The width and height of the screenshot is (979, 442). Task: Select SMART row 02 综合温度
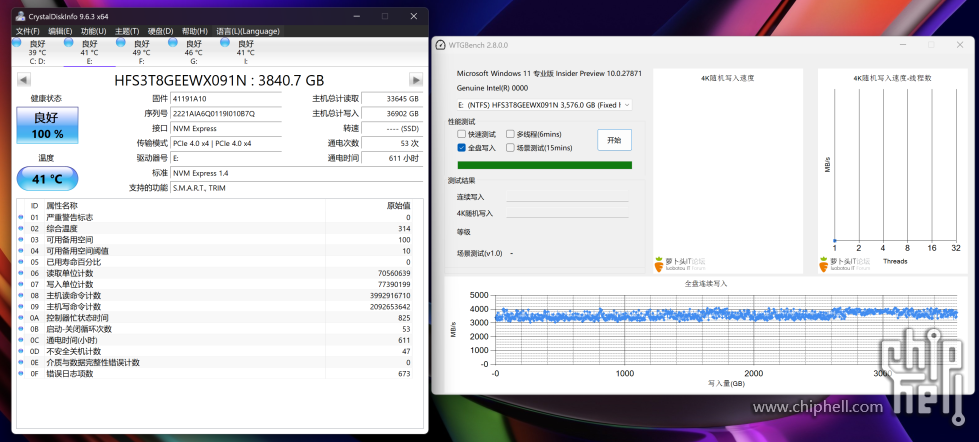(215, 228)
